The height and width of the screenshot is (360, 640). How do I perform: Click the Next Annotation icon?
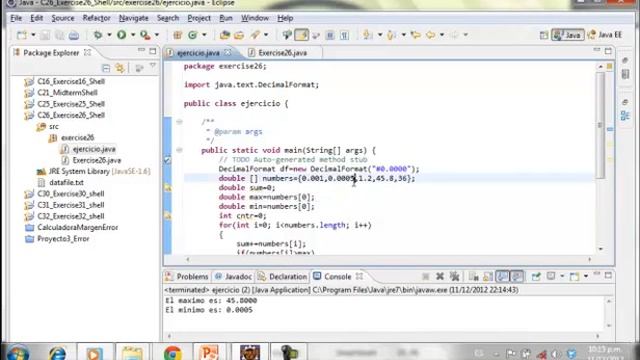click(x=368, y=35)
